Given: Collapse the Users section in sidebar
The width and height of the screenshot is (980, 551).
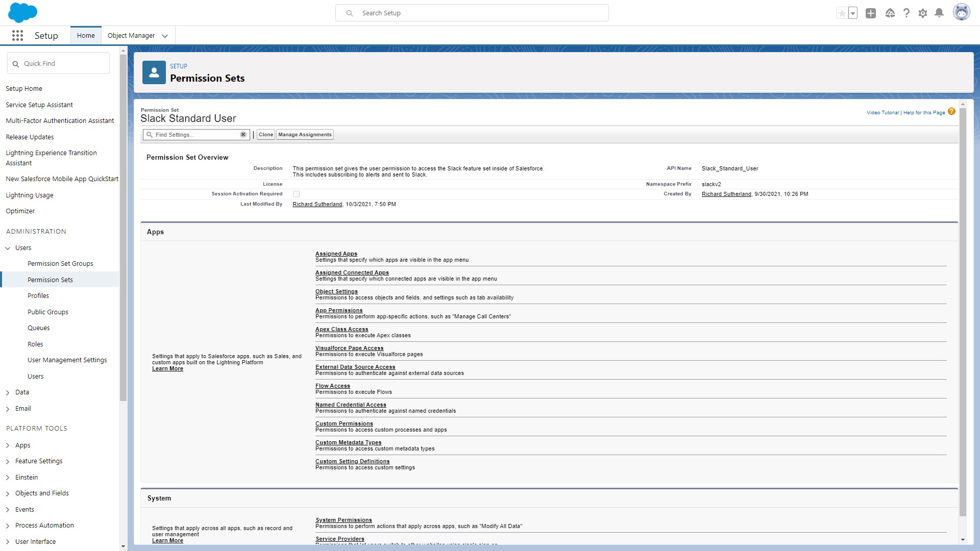Looking at the screenshot, I should tap(8, 248).
